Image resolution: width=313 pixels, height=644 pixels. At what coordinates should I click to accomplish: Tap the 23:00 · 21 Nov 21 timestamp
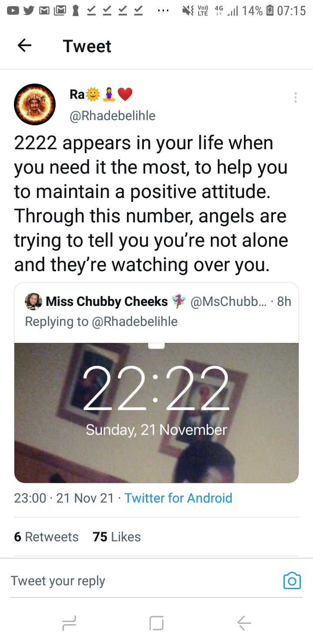click(64, 498)
